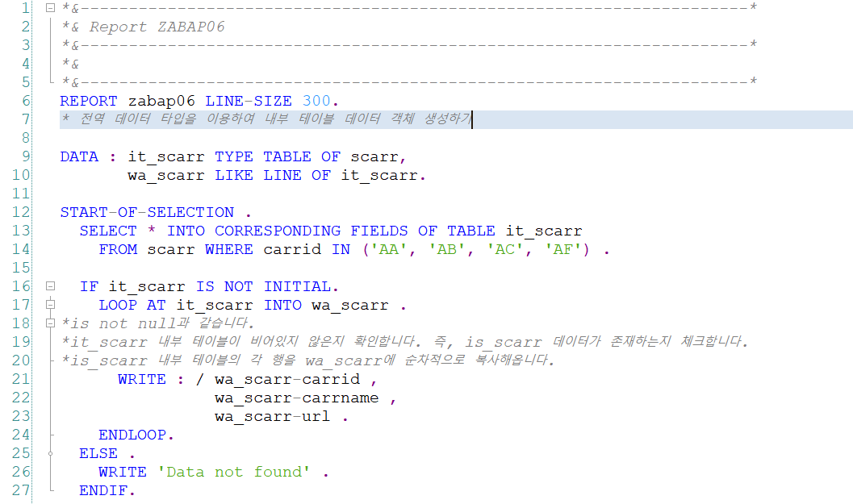
Task: Click wa_scarr-carrid on line 21
Action: point(287,380)
